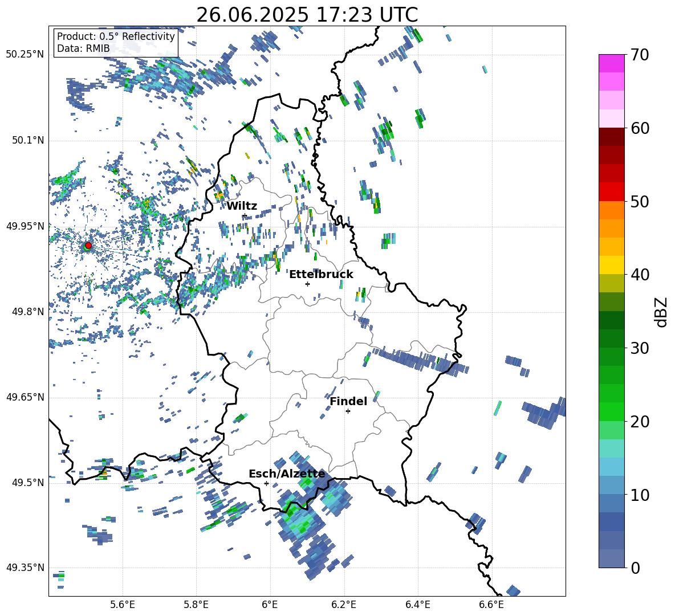Click the dBZ colorbar axis label
The image size is (675, 616).
pos(662,312)
